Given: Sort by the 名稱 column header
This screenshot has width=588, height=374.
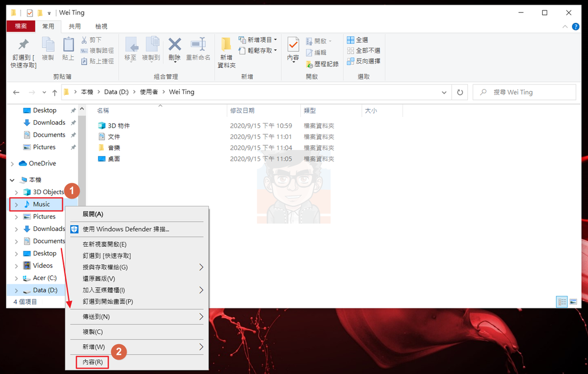Looking at the screenshot, I should tap(103, 111).
